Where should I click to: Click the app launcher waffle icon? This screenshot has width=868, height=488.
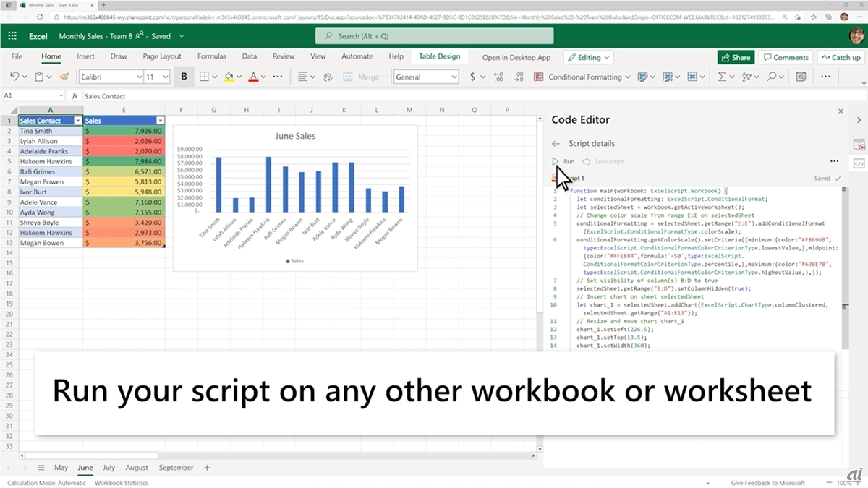[12, 36]
